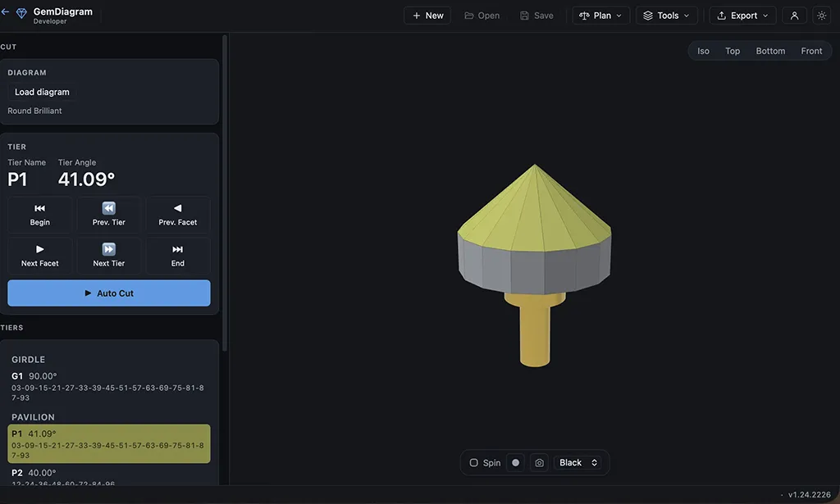The height and width of the screenshot is (504, 840).
Task: Switch to the Iso view
Action: [x=703, y=51]
